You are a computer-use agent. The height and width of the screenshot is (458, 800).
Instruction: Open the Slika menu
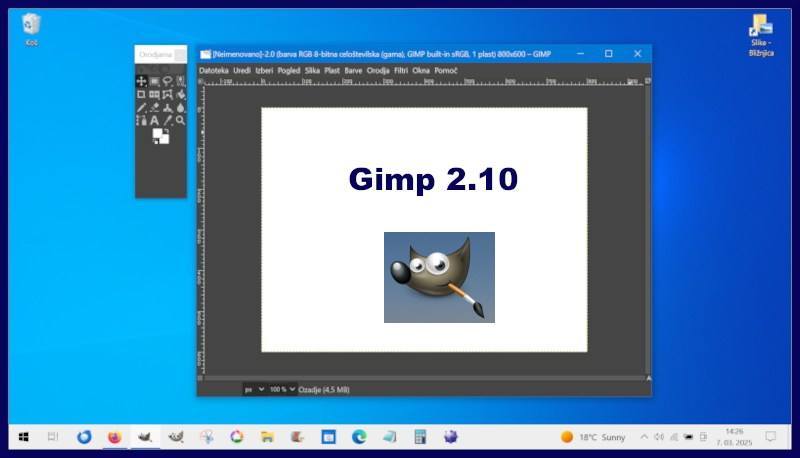point(312,70)
